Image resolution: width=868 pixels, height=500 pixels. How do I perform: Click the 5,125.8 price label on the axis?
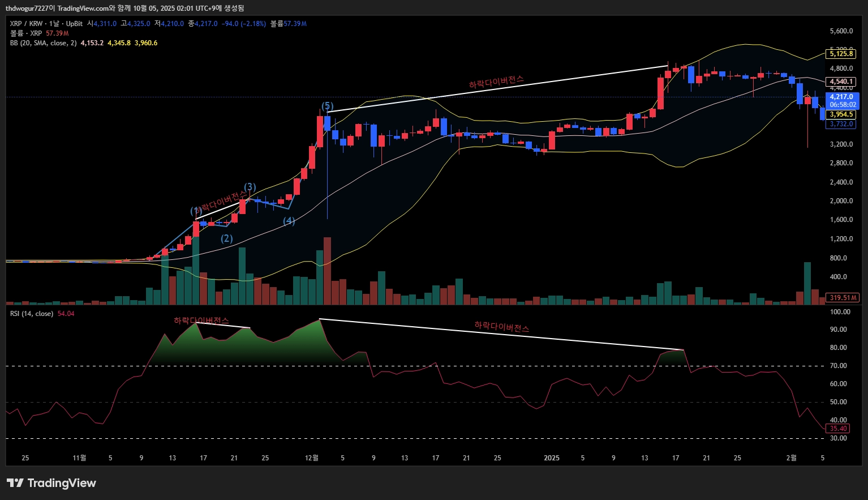841,54
